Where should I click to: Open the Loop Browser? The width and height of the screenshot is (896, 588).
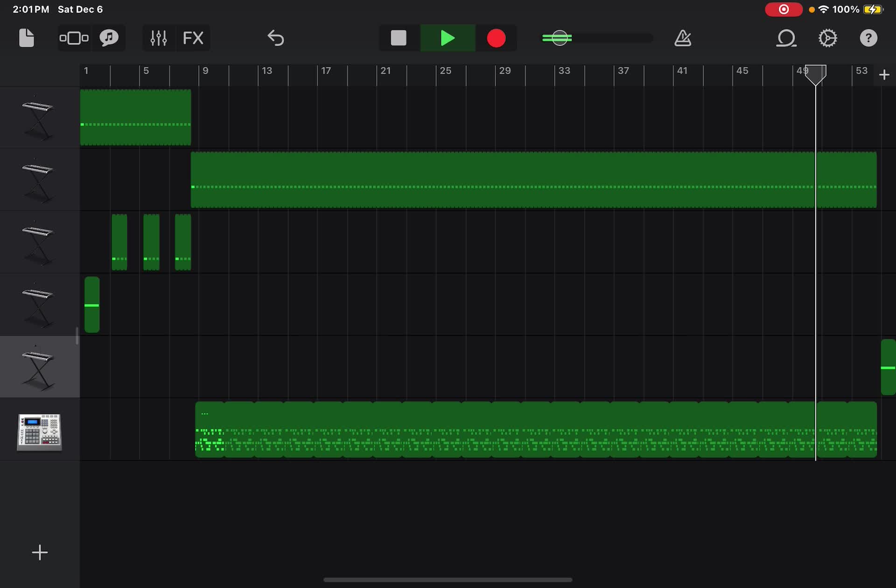click(x=786, y=38)
